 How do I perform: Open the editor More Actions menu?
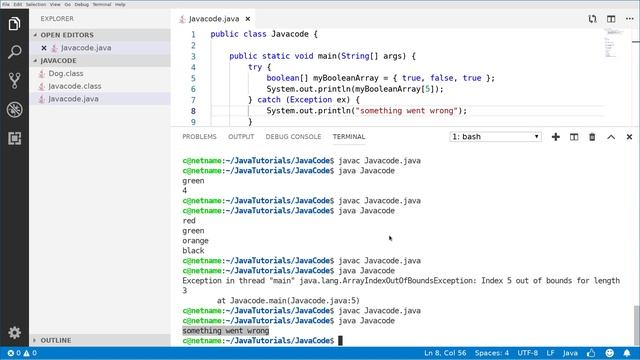point(629,19)
